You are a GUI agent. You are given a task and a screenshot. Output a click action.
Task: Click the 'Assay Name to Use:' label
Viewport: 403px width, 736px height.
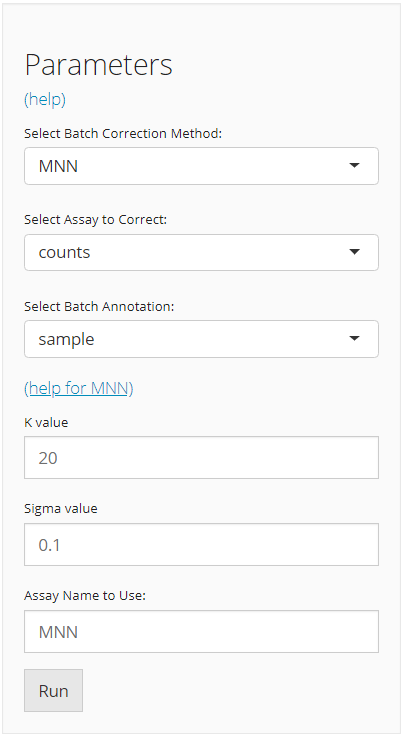85,596
